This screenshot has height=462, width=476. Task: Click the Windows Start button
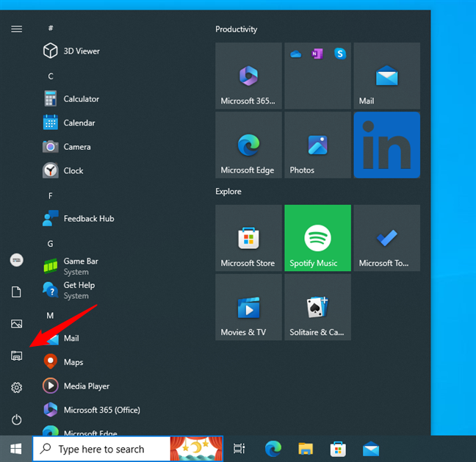(15, 449)
